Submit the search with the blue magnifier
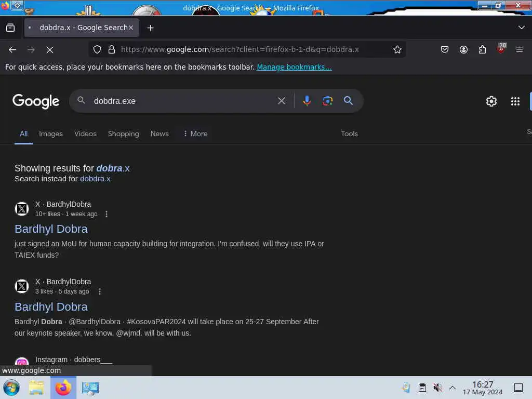 tap(348, 101)
